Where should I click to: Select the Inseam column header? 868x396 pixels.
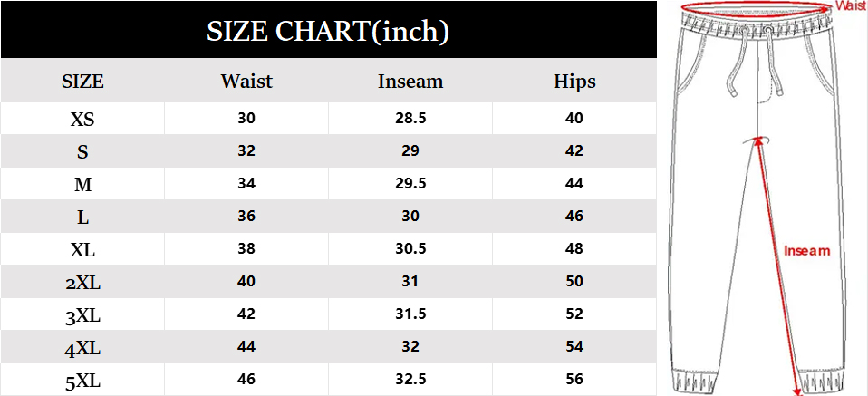[410, 82]
